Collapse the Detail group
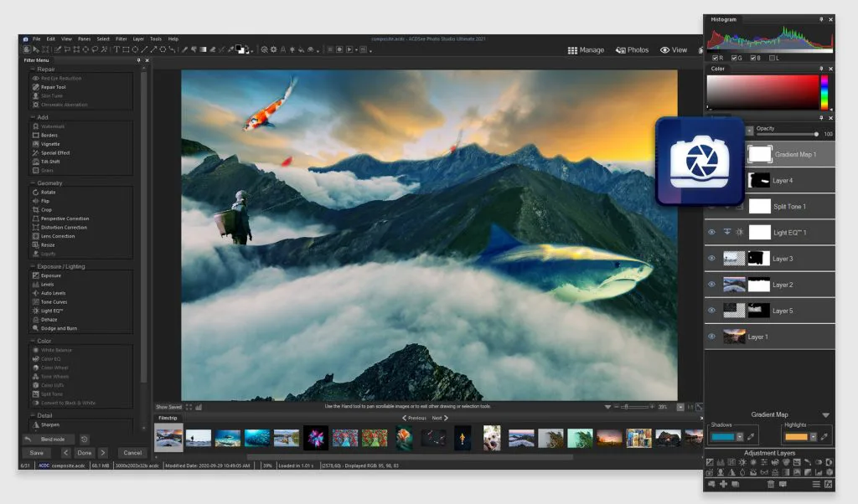The height and width of the screenshot is (504, 858). 33,415
